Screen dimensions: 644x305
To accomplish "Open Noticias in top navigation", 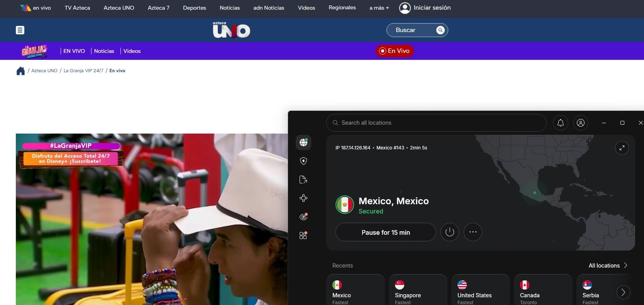I will point(230,8).
